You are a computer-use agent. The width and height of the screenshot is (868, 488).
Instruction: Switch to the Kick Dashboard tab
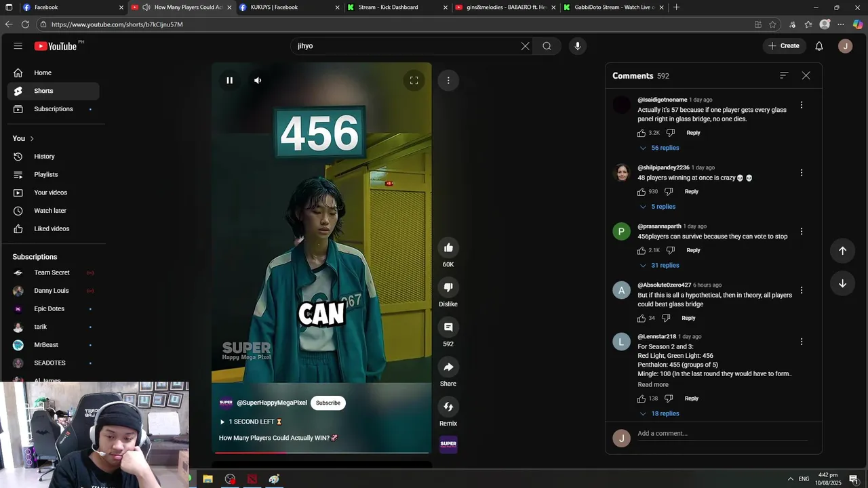tap(397, 7)
